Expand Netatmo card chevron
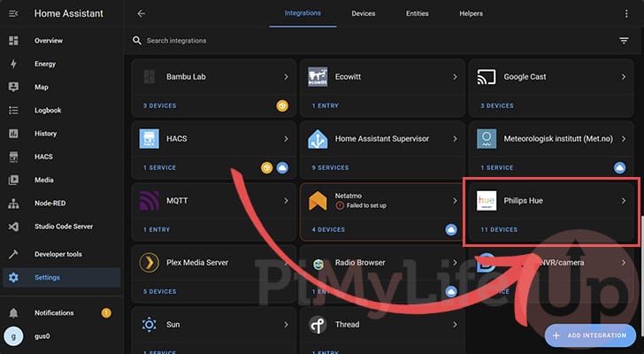This screenshot has width=644, height=354. 455,201
